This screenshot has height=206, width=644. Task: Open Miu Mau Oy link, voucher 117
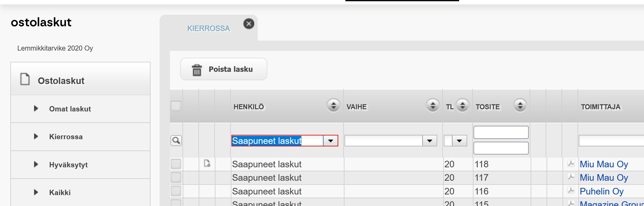604,178
